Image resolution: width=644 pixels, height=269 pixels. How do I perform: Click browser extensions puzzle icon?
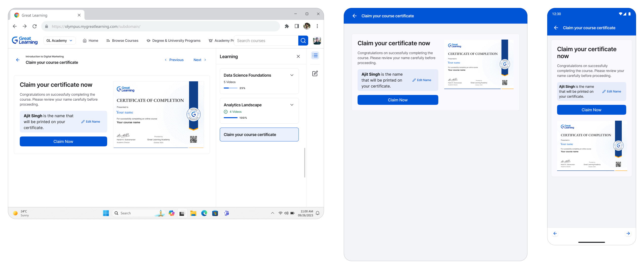(x=287, y=26)
